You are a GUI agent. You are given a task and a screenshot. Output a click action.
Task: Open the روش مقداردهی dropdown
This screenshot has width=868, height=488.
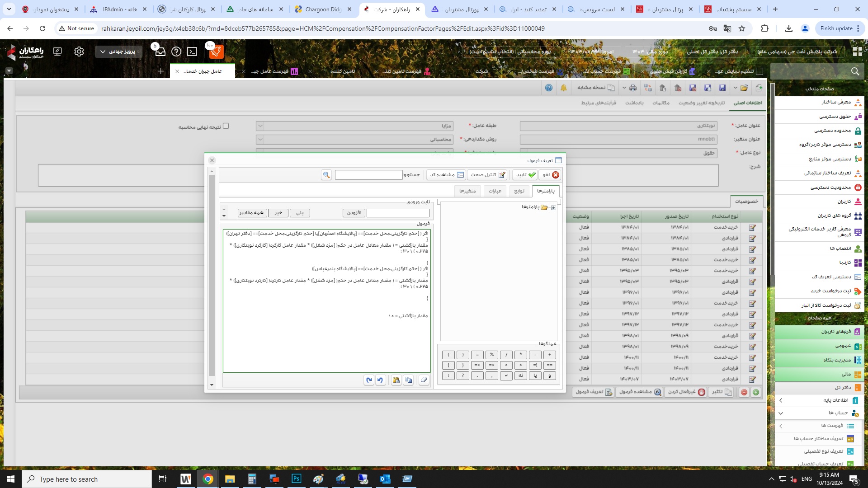pos(260,139)
